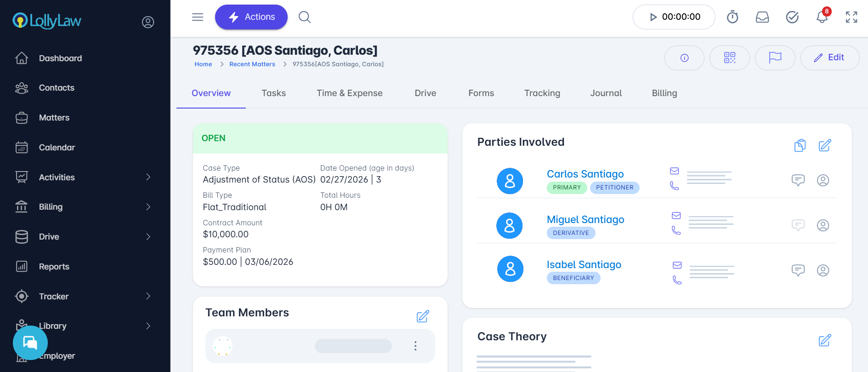Open the Journal tab
This screenshot has height=372, width=868.
coord(606,93)
